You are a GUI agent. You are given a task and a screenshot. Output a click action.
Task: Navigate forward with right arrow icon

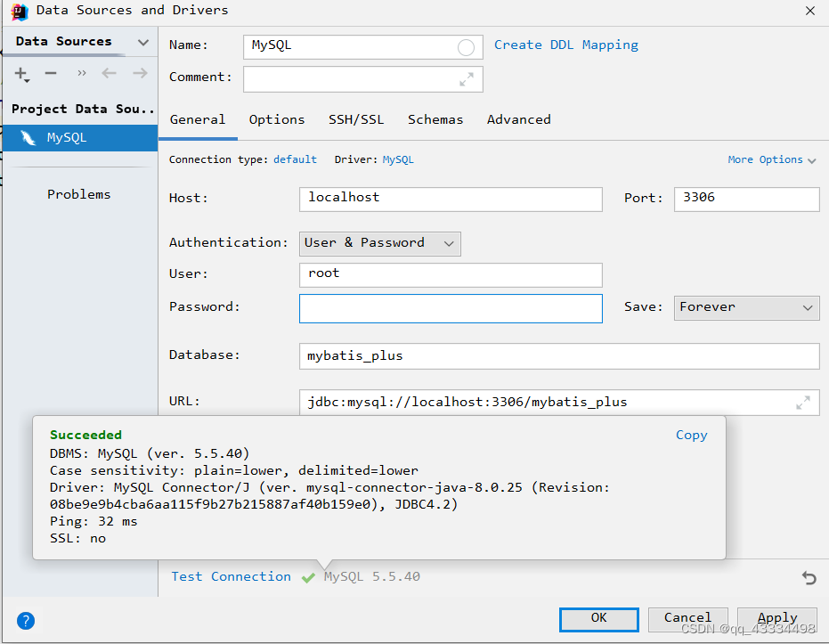[140, 73]
